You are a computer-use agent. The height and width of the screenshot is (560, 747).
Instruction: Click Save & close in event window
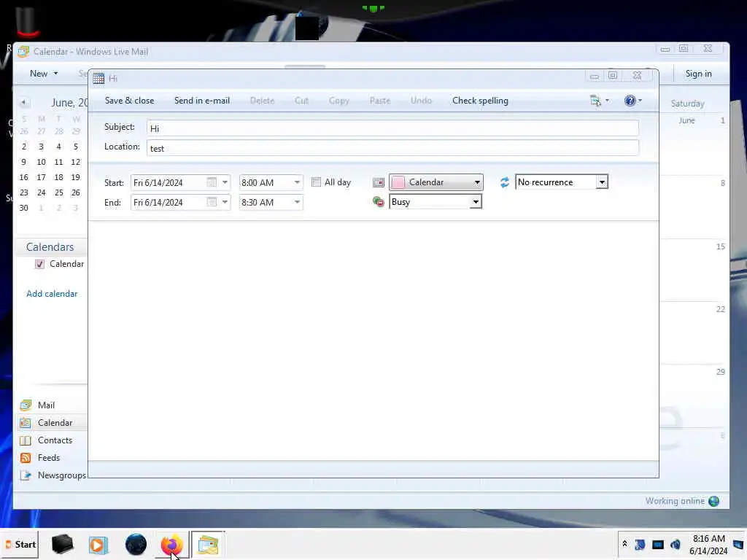pos(129,101)
